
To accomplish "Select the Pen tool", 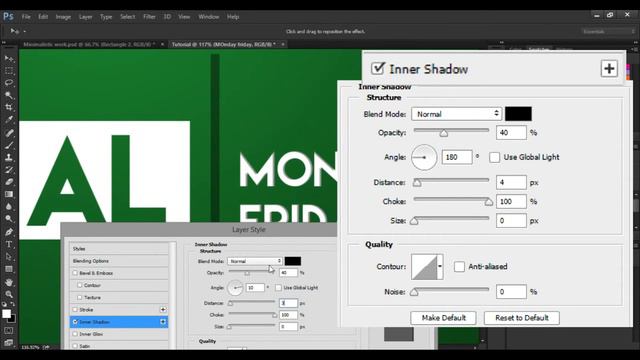I will (x=9, y=232).
